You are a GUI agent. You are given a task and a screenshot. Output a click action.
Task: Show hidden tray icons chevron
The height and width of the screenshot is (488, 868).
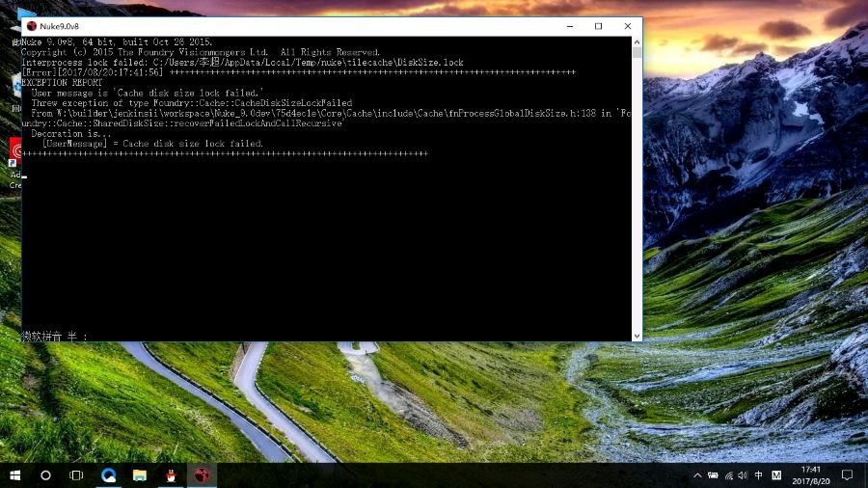click(697, 475)
